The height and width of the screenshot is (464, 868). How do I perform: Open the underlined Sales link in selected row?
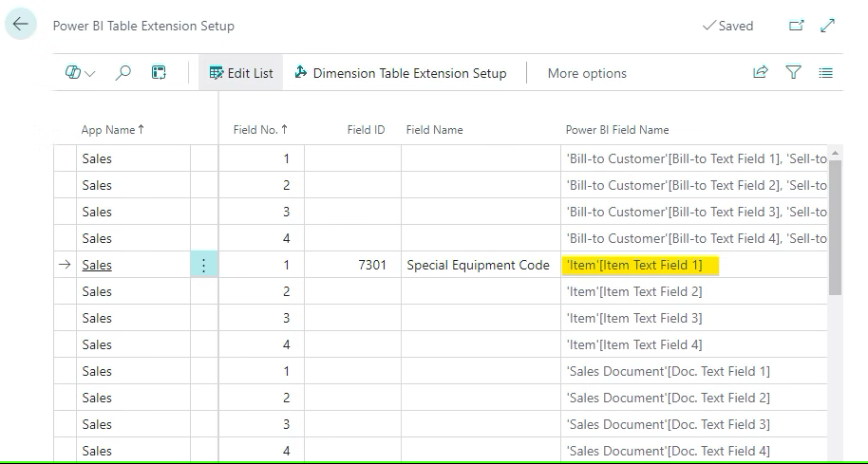click(x=97, y=265)
